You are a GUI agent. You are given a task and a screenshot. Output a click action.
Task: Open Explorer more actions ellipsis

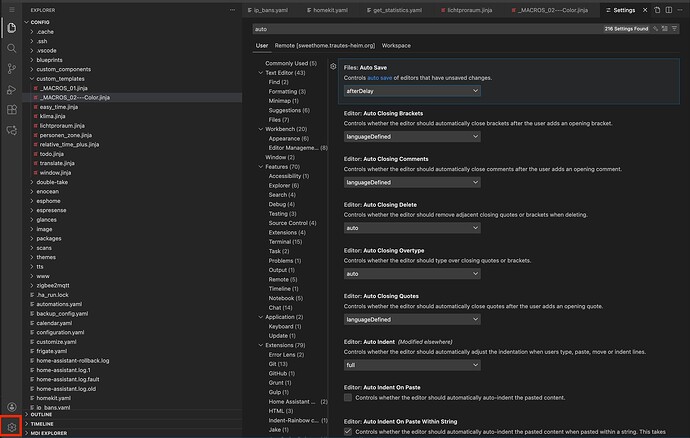[x=232, y=10]
